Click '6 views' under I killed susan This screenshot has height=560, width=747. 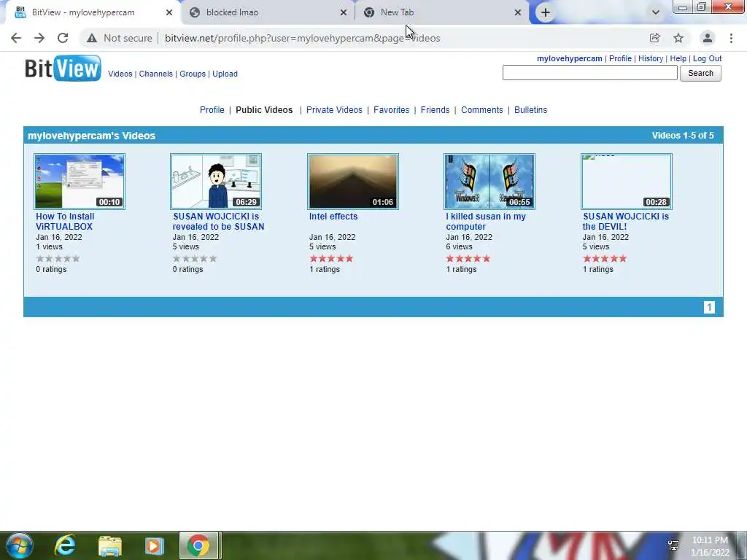pos(460,246)
